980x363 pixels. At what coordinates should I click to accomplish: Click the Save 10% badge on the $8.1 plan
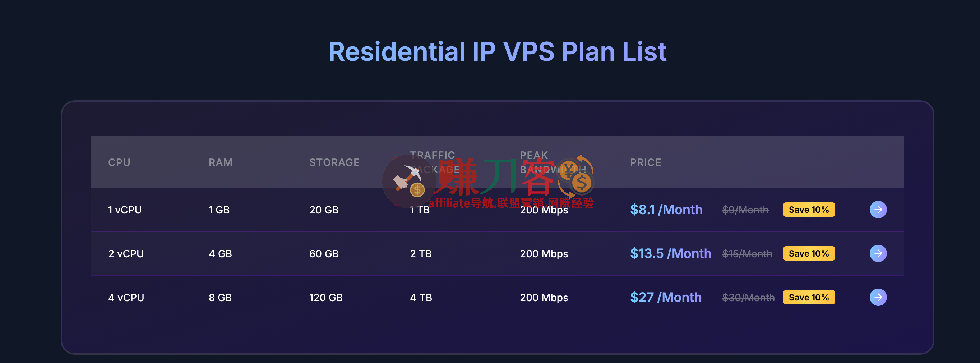pos(809,209)
